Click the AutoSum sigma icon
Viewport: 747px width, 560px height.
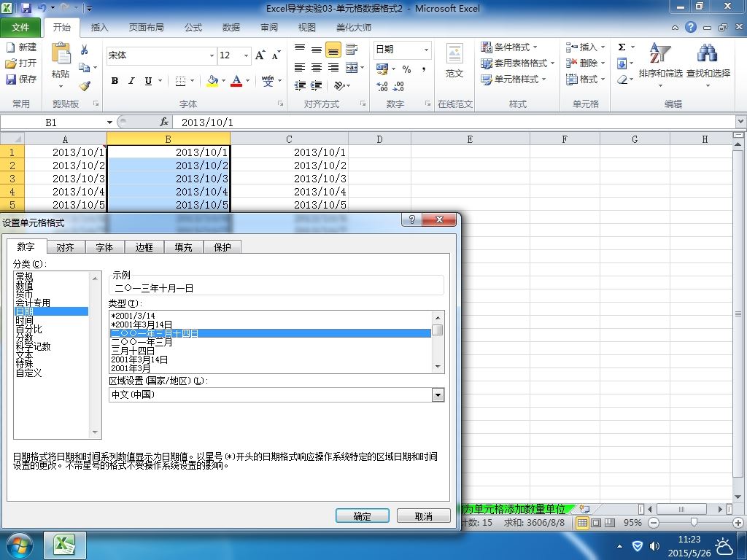[622, 47]
